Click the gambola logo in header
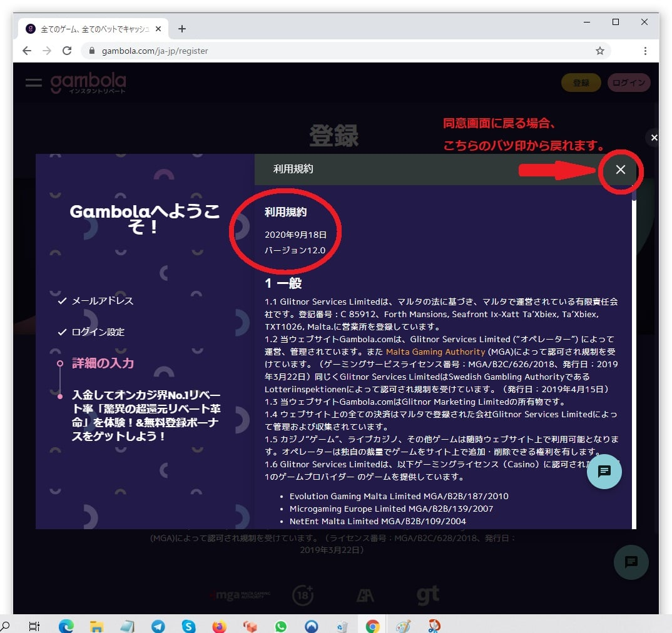 pos(88,83)
